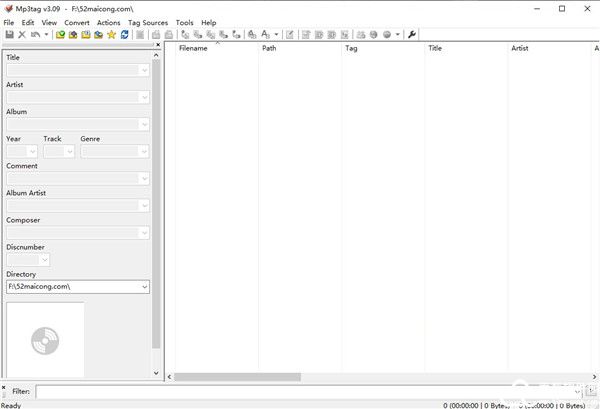Image resolution: width=600 pixels, height=409 pixels.
Task: Click the Tag Sources globe icon
Action: 387,35
